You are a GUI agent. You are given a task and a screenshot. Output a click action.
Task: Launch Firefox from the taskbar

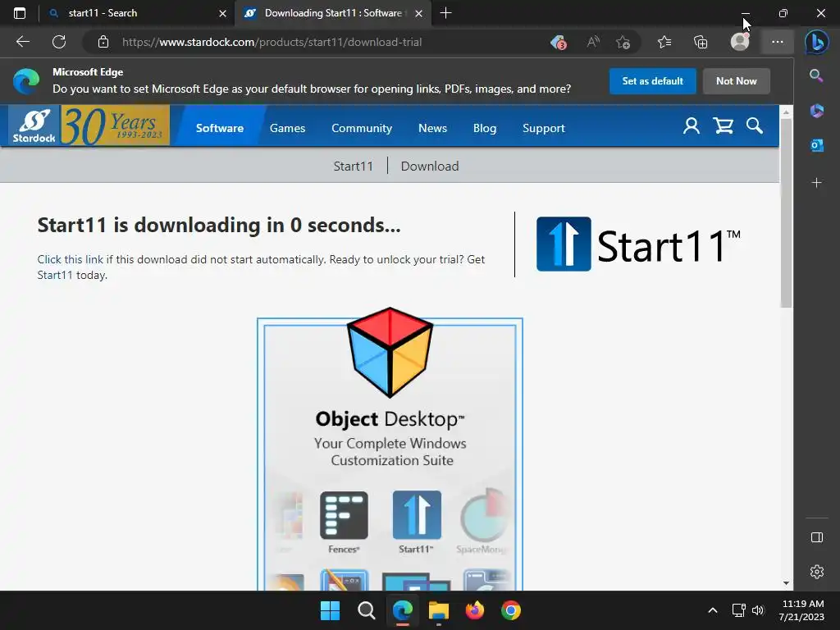(x=475, y=610)
